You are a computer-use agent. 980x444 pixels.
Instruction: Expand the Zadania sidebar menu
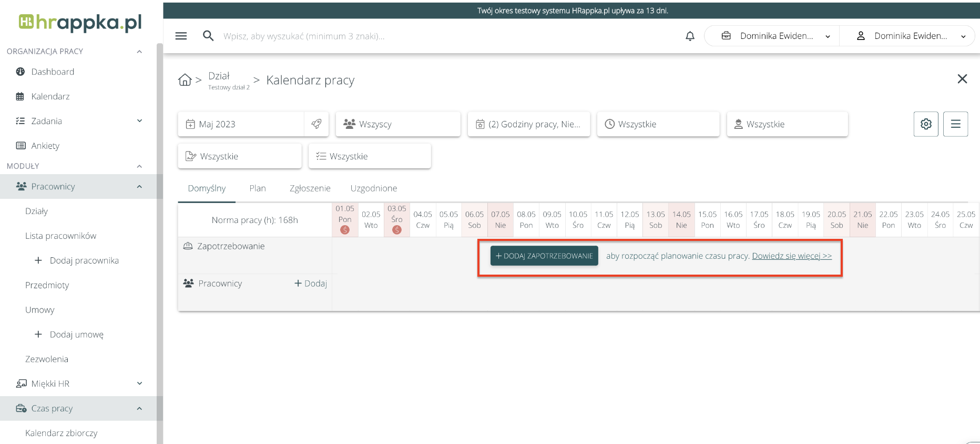(139, 121)
